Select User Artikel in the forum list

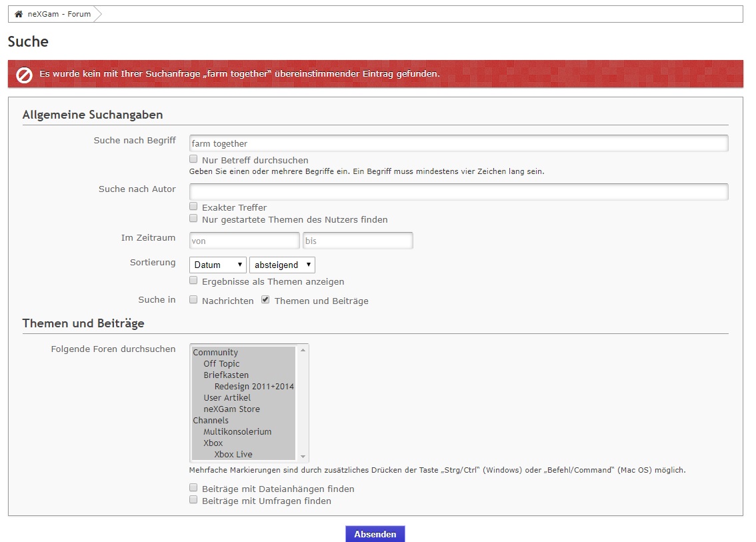243,397
